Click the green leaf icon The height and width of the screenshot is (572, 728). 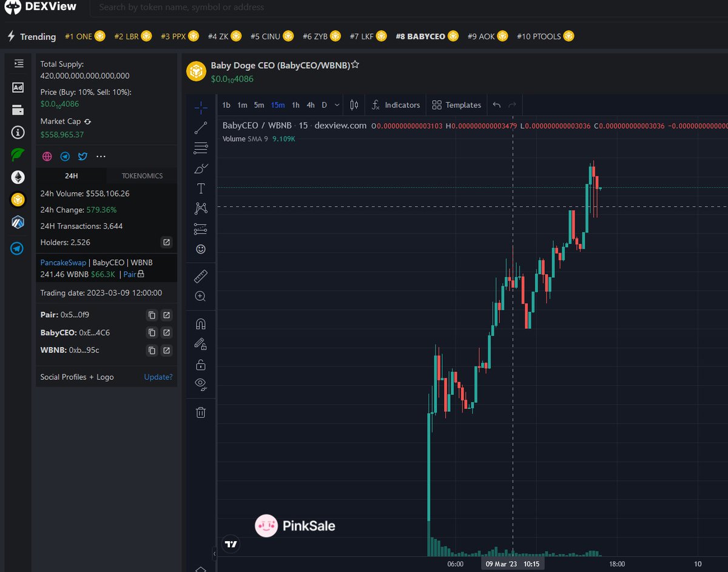coord(18,155)
